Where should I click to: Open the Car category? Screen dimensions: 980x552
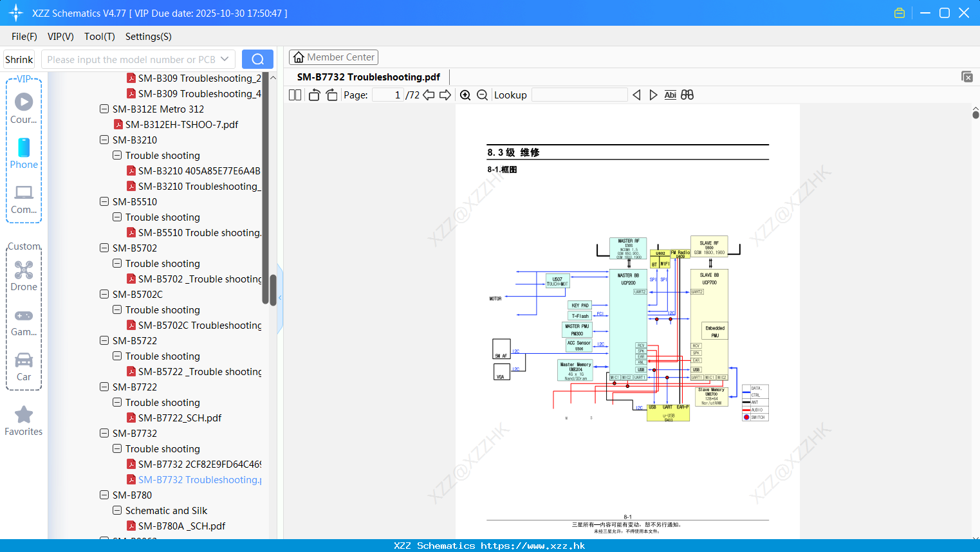pyautogui.click(x=24, y=367)
